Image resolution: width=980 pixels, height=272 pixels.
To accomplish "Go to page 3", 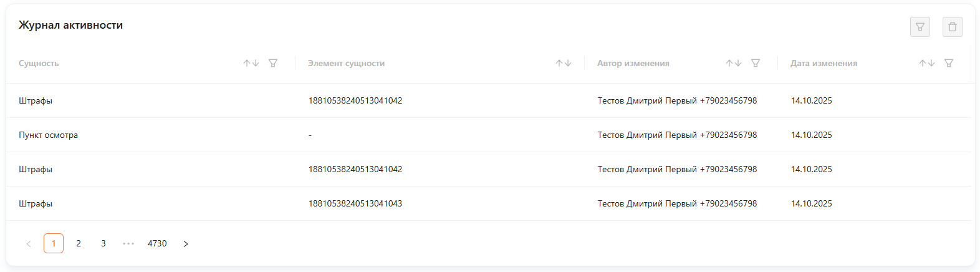I will tap(103, 243).
